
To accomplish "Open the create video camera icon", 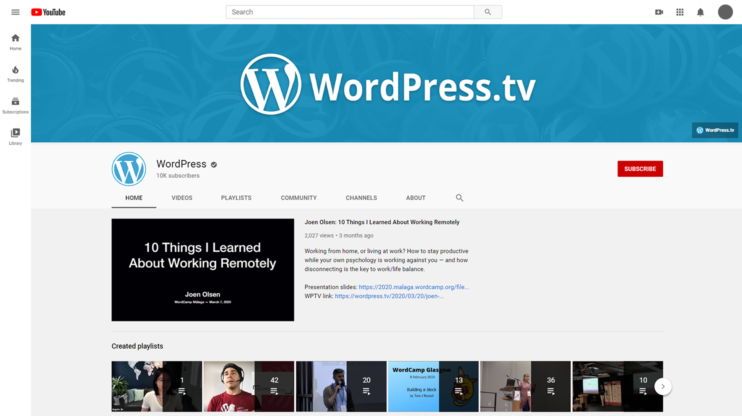I will point(659,12).
